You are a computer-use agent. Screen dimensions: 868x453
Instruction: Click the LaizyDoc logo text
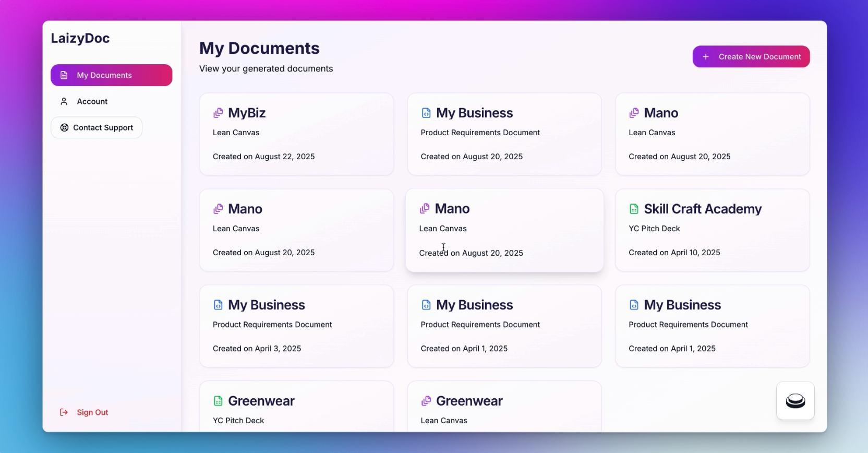(80, 38)
